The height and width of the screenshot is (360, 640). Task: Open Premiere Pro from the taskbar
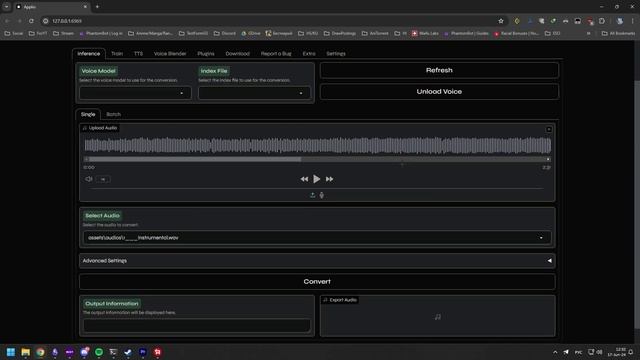tap(142, 352)
